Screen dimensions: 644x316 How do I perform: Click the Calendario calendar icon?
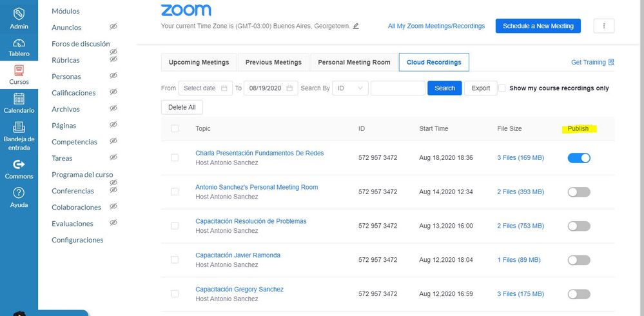point(19,99)
